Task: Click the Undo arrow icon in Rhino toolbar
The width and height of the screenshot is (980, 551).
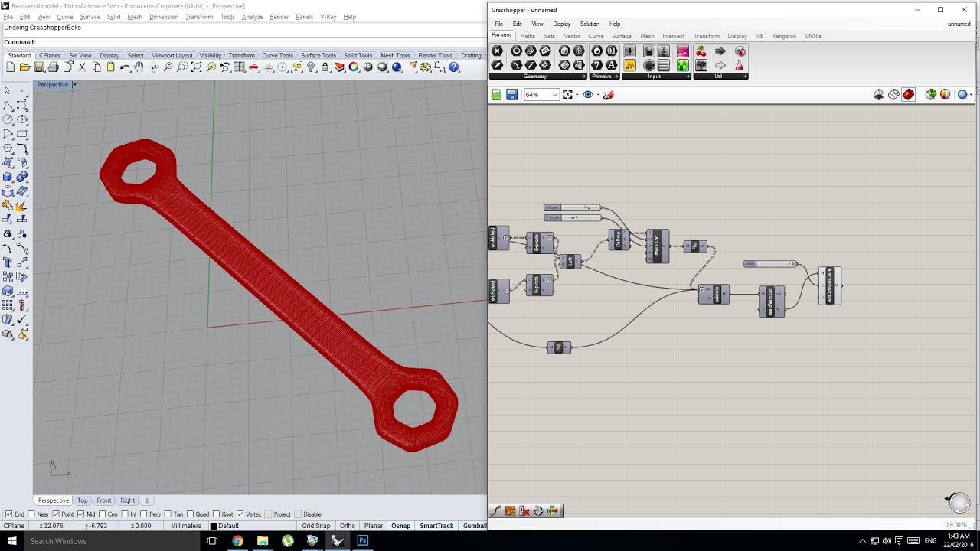Action: point(125,67)
